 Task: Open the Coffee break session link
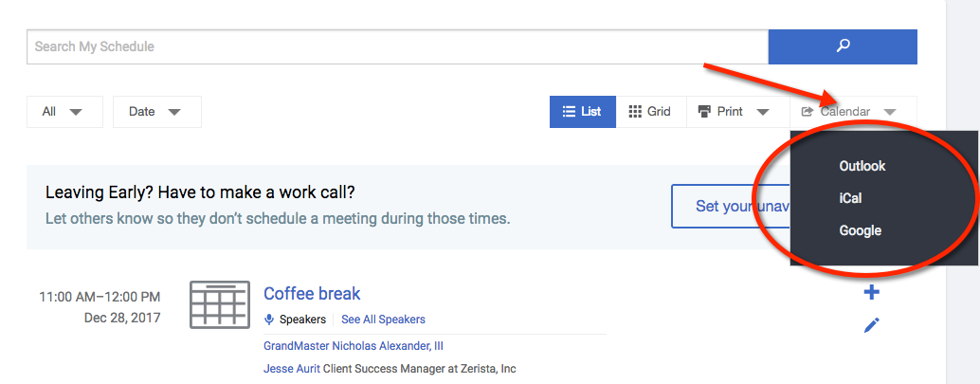pos(312,293)
